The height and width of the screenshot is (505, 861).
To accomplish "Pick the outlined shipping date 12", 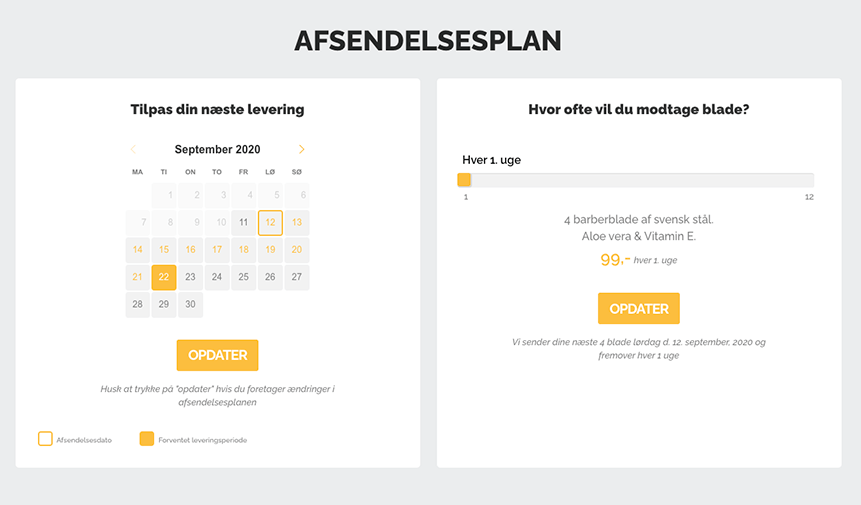I will pos(270,223).
